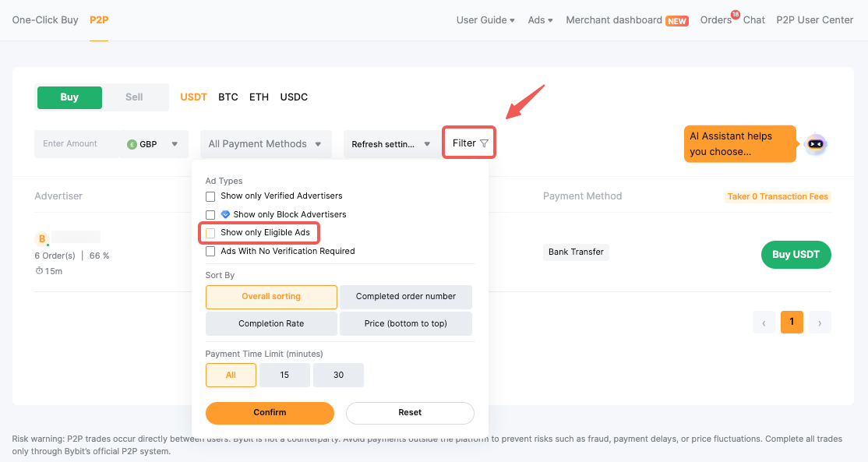Go to the next page arrow
Screen dimensions: 868x462
[820, 322]
